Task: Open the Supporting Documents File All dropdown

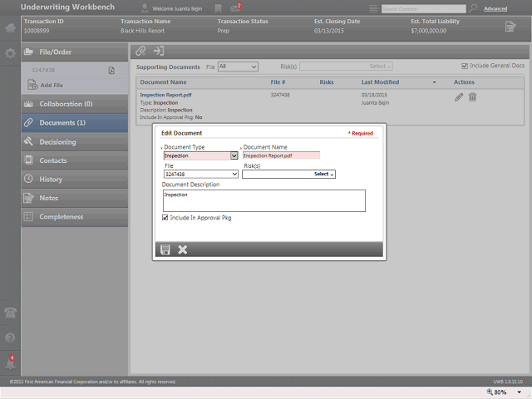Action: (x=238, y=66)
